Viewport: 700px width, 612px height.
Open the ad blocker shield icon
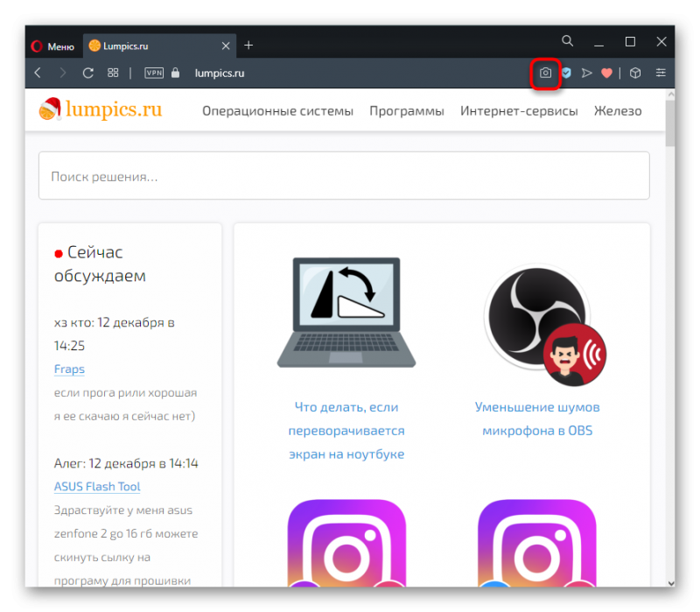pos(566,73)
